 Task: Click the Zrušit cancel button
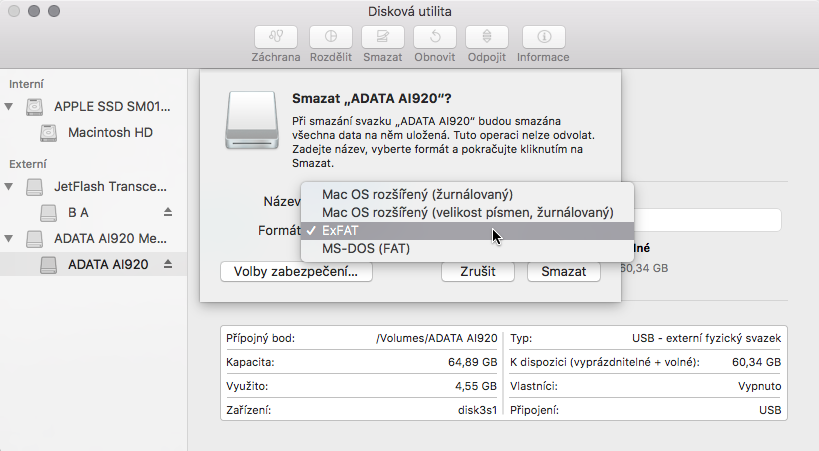[478, 272]
